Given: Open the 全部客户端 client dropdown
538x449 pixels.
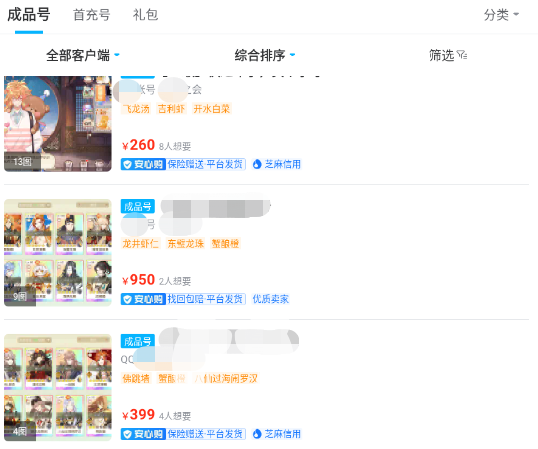Looking at the screenshot, I should 83,55.
